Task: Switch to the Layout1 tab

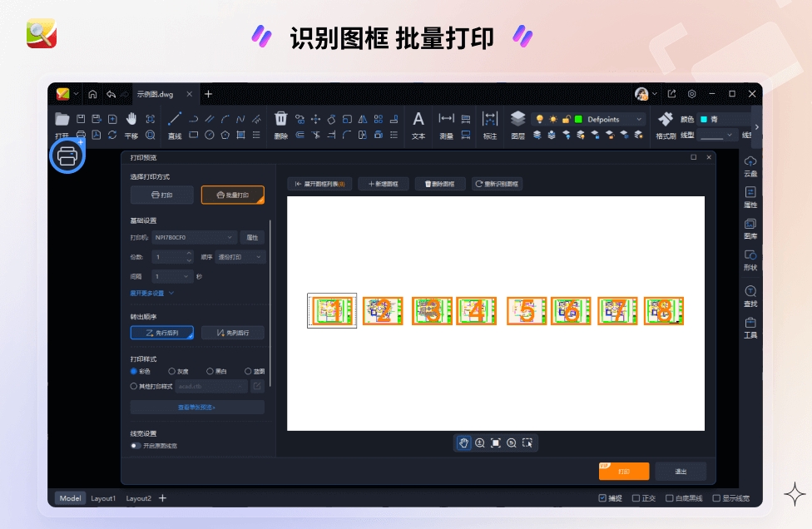Action: pyautogui.click(x=103, y=498)
